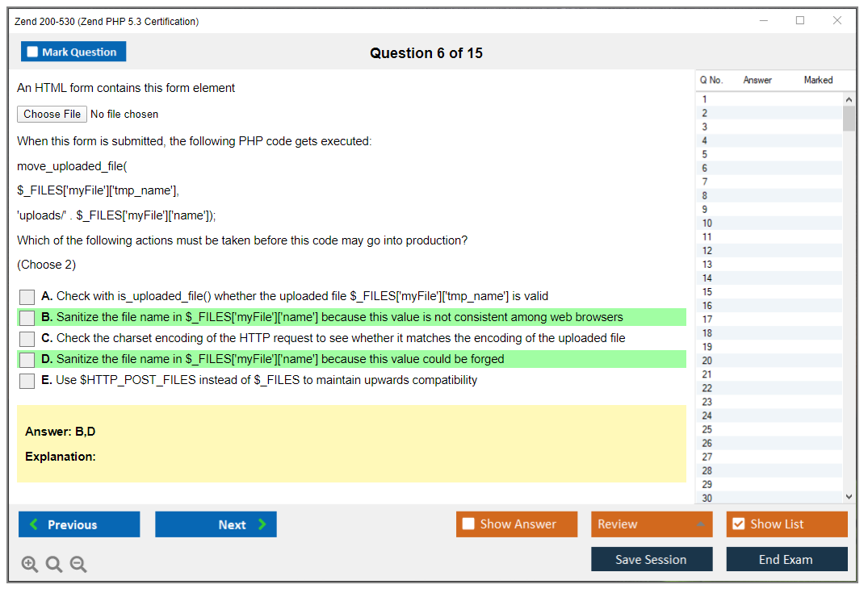Check answer option A checkbox
Screen dimensions: 868x593
tap(27, 297)
